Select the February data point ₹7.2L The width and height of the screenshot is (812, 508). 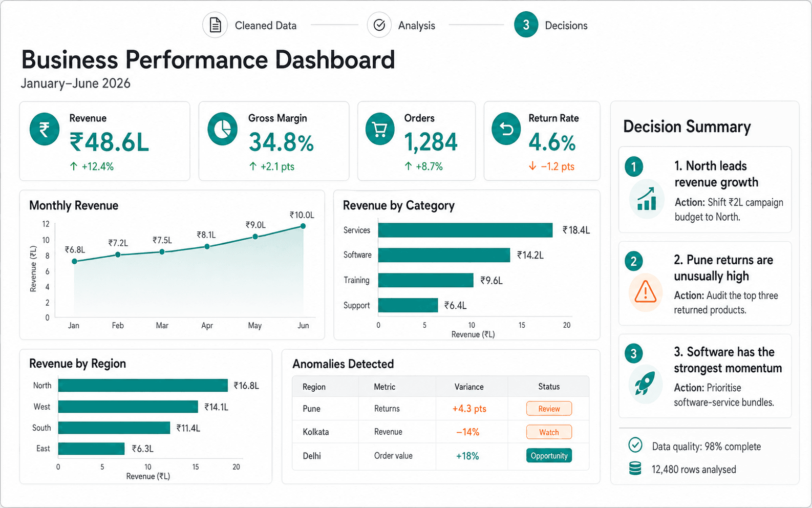(118, 255)
